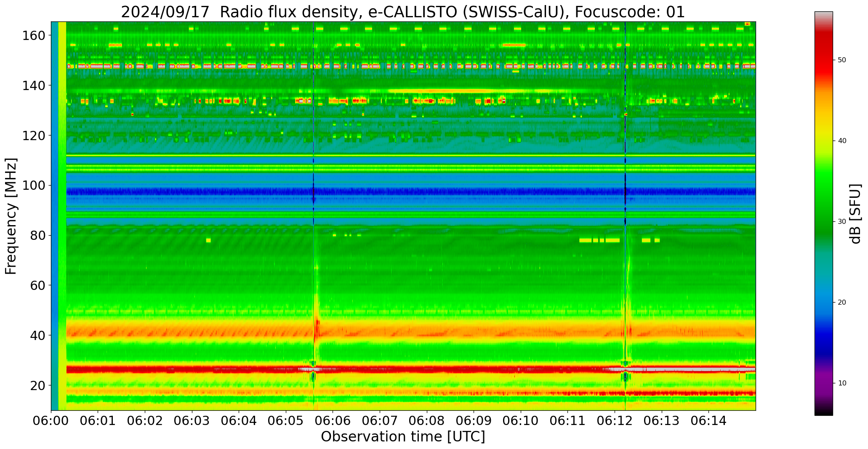868x449 pixels.
Task: Click the 140 MHz frequency tick label
Action: [x=33, y=86]
